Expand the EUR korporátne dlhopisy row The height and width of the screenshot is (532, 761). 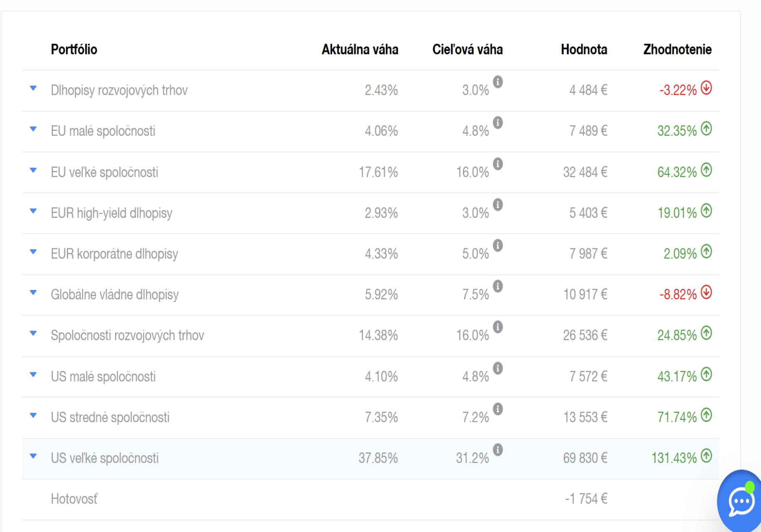(33, 252)
